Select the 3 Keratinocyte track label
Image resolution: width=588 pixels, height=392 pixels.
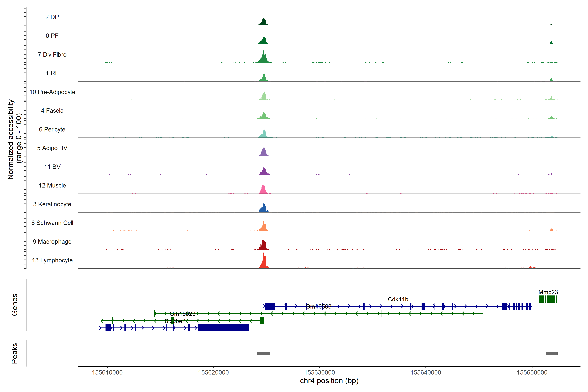(52, 204)
